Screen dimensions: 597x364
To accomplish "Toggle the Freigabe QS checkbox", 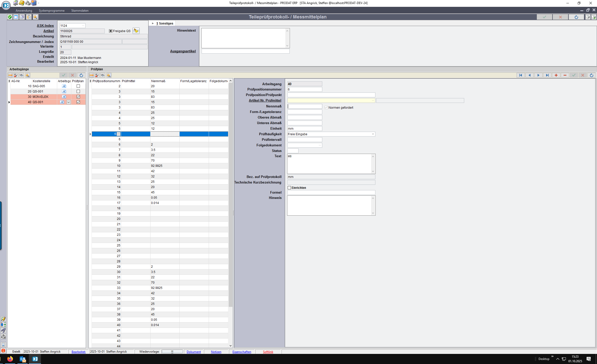I will pos(111,31).
